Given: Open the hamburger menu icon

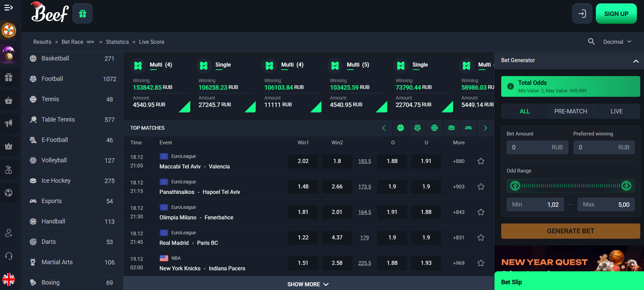Looking at the screenshot, I should [x=8, y=7].
